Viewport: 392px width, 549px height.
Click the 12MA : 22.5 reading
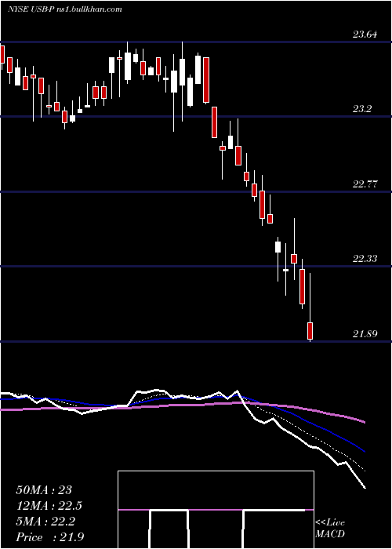49,506
